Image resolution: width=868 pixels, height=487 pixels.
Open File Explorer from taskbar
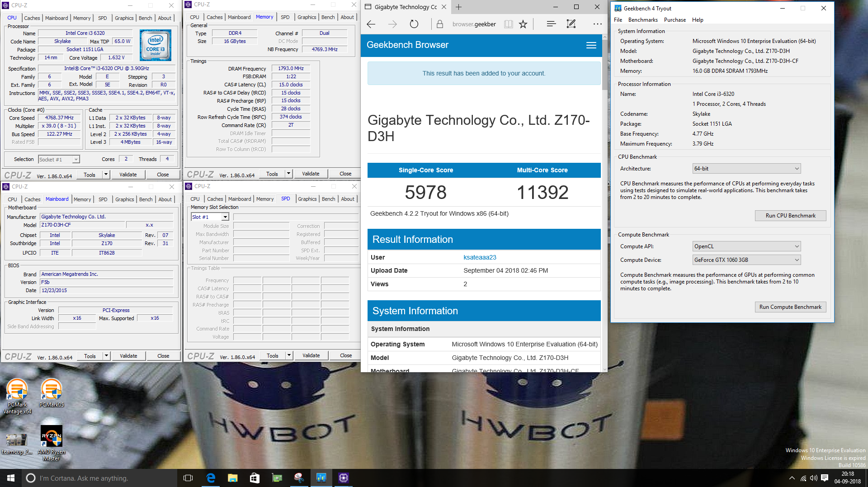(x=232, y=478)
